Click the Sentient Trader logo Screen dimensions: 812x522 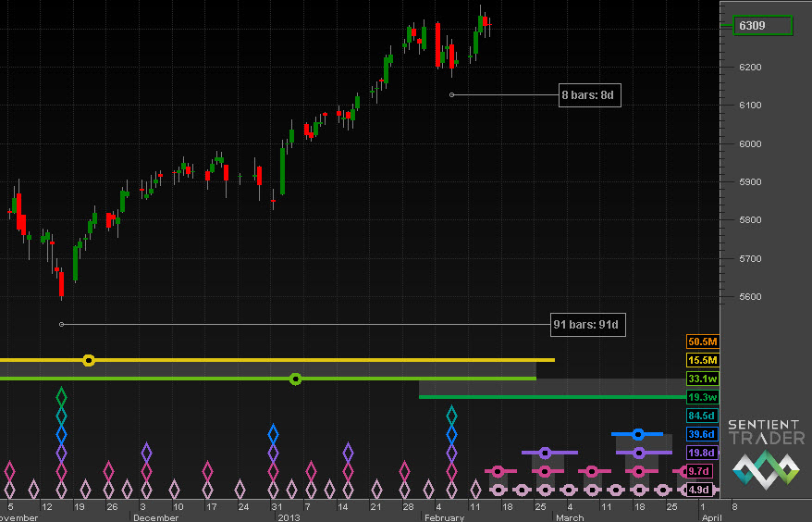tap(766, 453)
